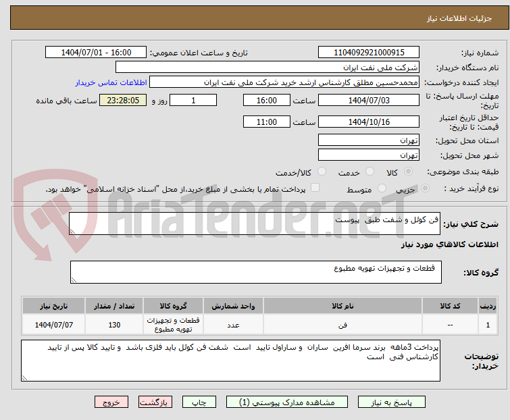Click the نام دستگاه خریدار field

pyautogui.click(x=267, y=68)
